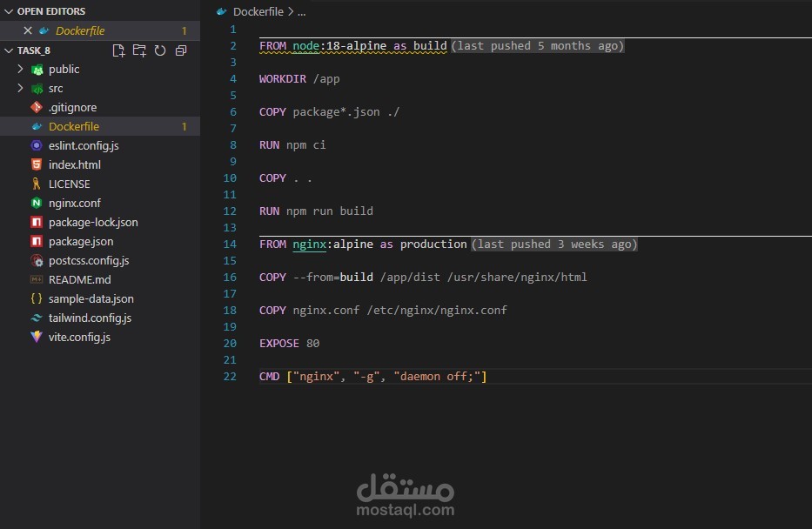Click the nginx.conf file icon

(37, 203)
